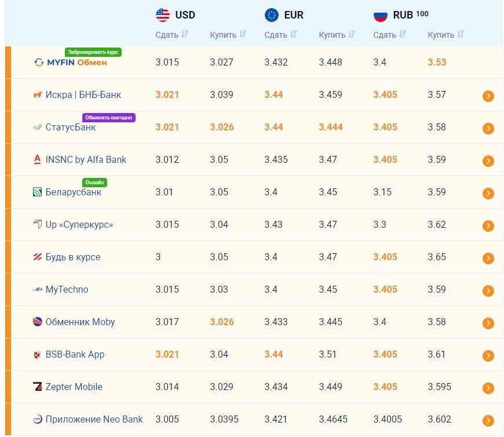The width and height of the screenshot is (504, 437).
Task: Open details arrow for MyTechno row
Action: pos(488,291)
